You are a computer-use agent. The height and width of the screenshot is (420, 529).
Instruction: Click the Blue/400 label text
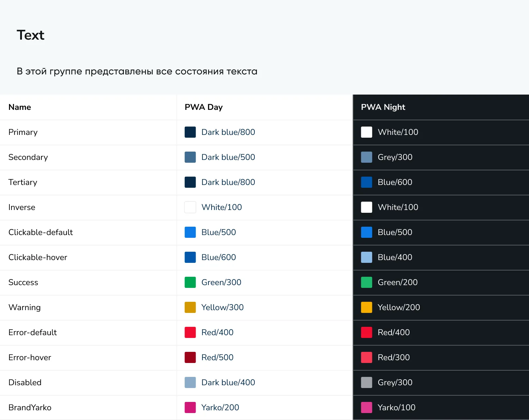pos(395,257)
